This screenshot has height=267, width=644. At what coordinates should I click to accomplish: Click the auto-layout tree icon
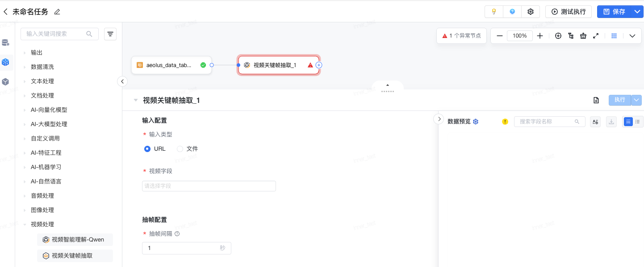tap(571, 36)
